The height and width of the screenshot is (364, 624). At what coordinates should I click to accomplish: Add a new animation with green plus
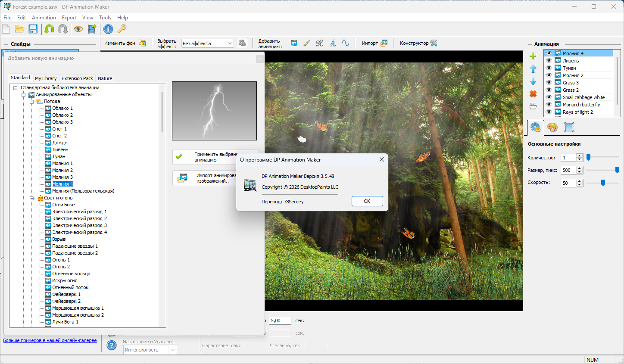pyautogui.click(x=533, y=56)
